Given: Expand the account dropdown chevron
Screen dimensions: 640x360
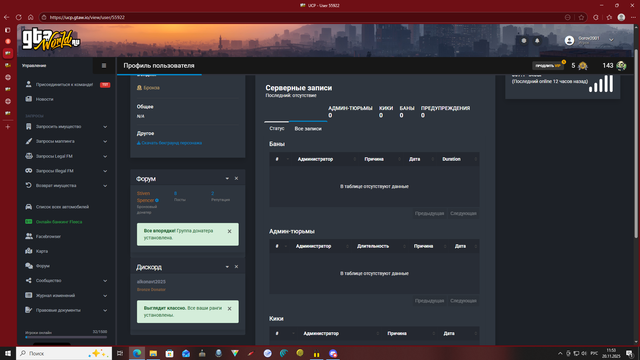Looking at the screenshot, I should coord(611,40).
